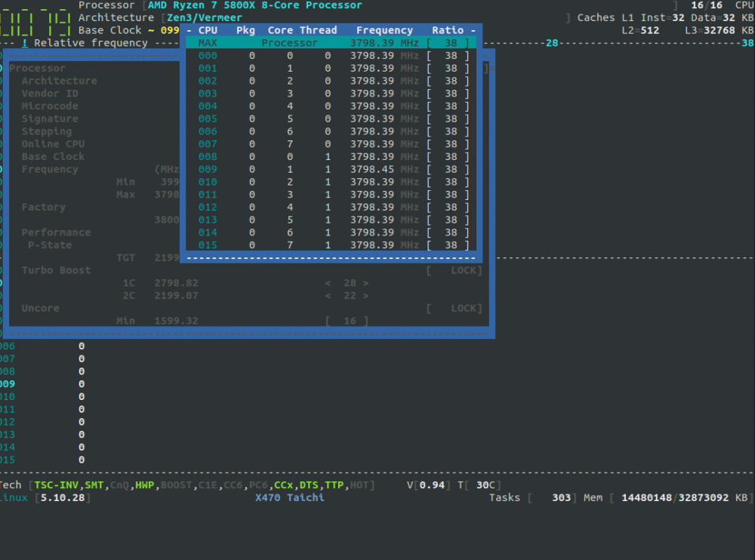Increase the 2C turbo ratio with right arrow

tap(365, 296)
